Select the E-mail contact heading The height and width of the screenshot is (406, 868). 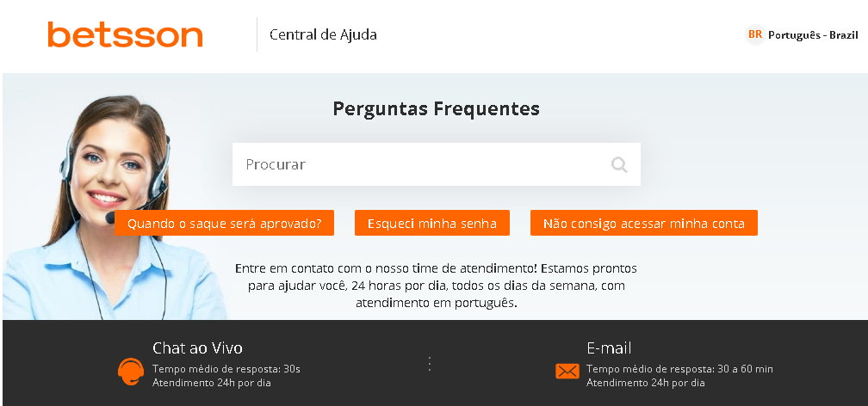tap(609, 348)
